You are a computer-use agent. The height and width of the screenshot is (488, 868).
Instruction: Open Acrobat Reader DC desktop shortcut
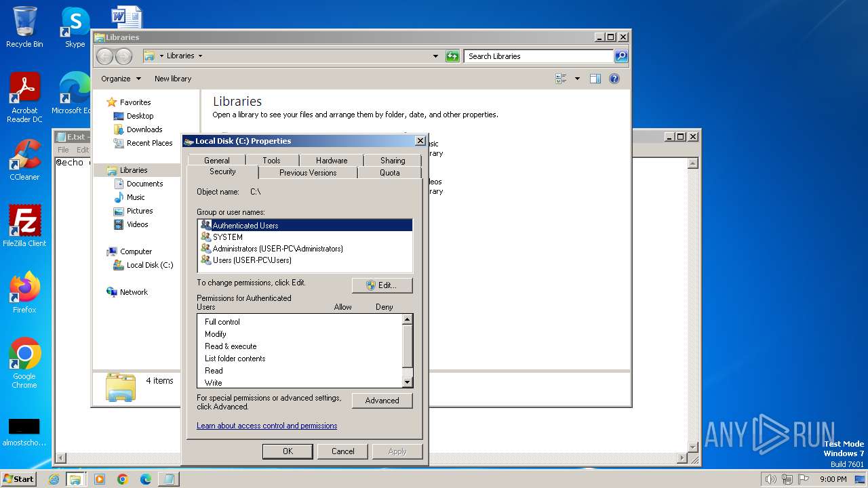[x=24, y=98]
